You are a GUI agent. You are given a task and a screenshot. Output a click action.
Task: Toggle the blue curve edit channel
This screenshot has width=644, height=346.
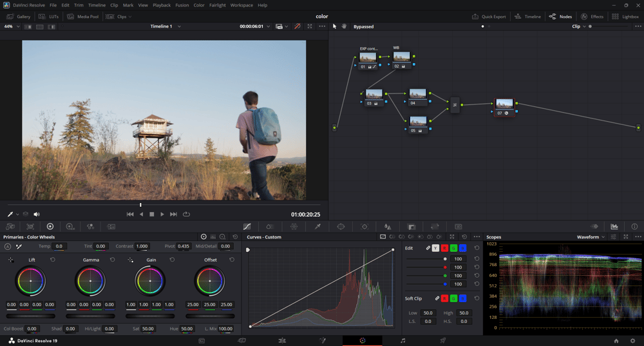[462, 248]
